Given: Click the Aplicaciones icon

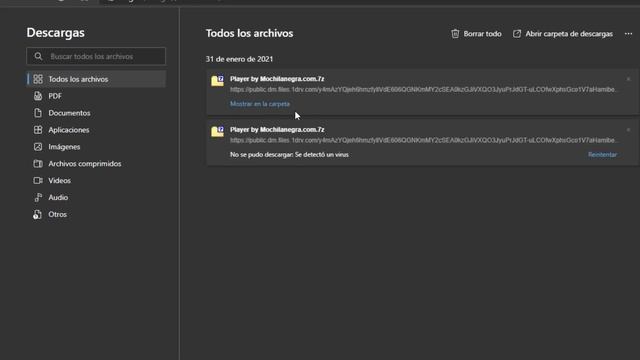Looking at the screenshot, I should (38, 130).
